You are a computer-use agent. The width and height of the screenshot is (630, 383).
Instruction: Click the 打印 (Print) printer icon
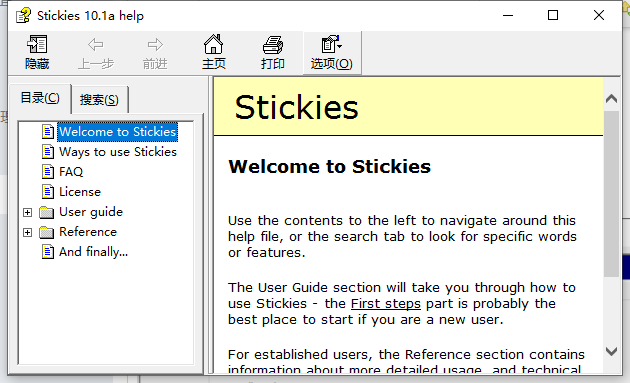(x=273, y=45)
